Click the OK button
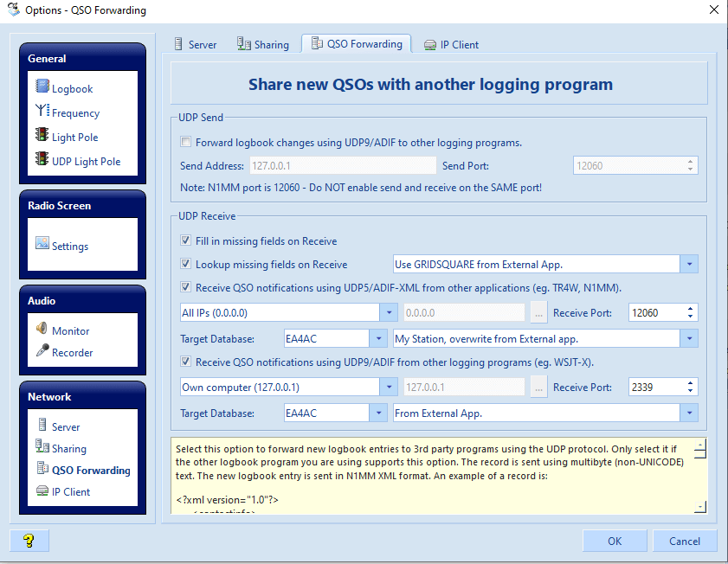 [x=614, y=541]
